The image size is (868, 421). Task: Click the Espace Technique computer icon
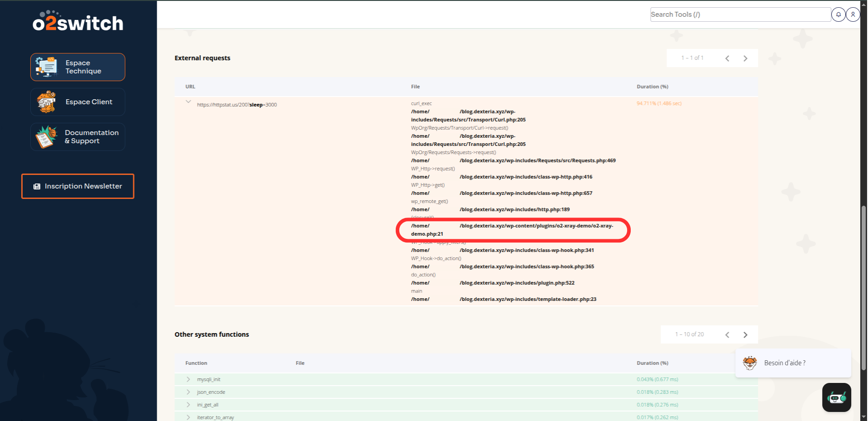pyautogui.click(x=47, y=67)
